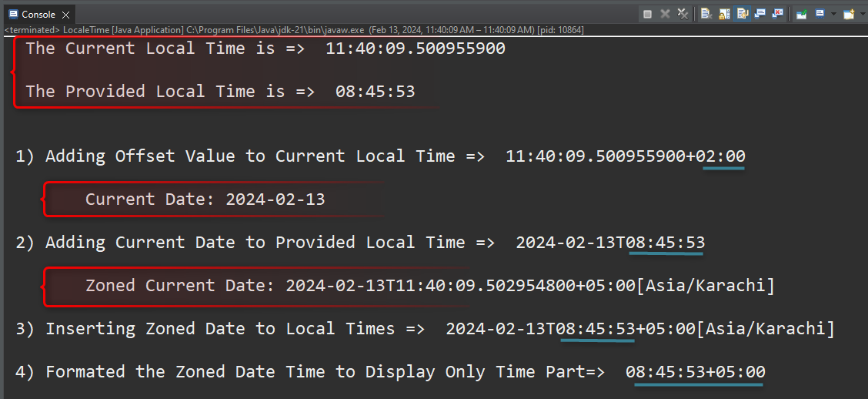Expand the Display Selected Console dropdown arrow

point(833,14)
